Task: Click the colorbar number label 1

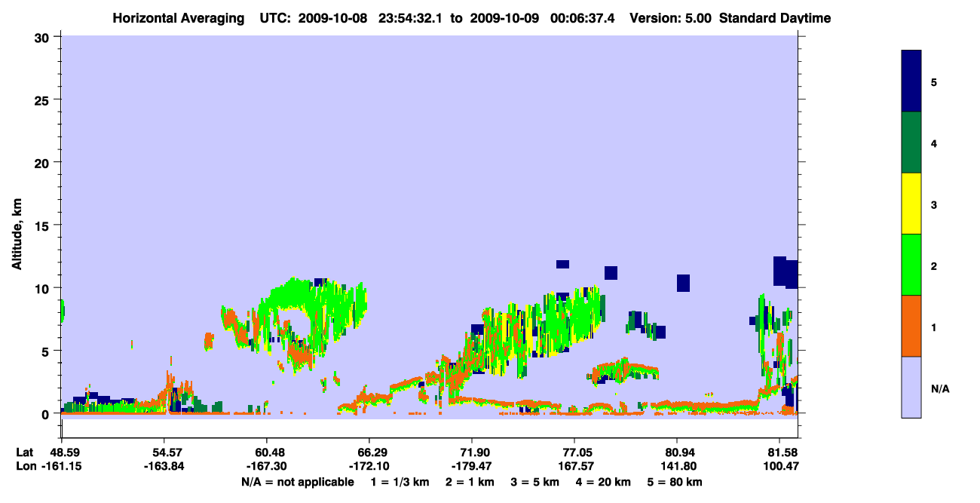Action: [x=934, y=327]
